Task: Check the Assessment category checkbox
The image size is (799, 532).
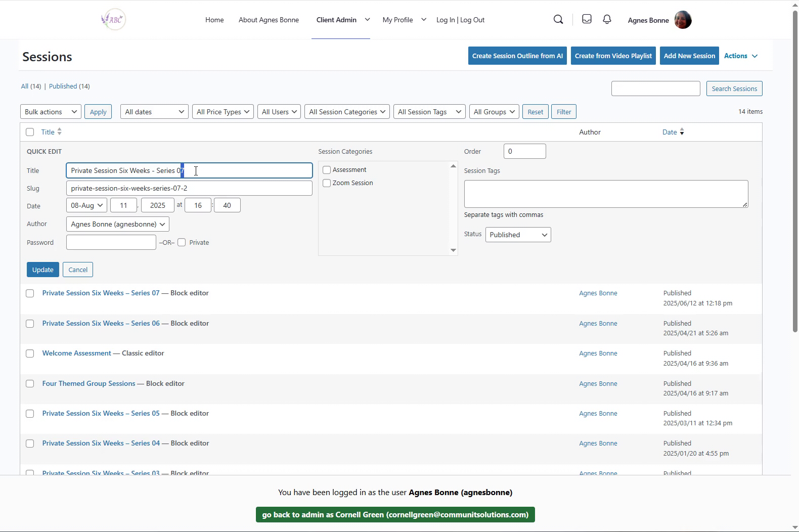Action: click(327, 170)
